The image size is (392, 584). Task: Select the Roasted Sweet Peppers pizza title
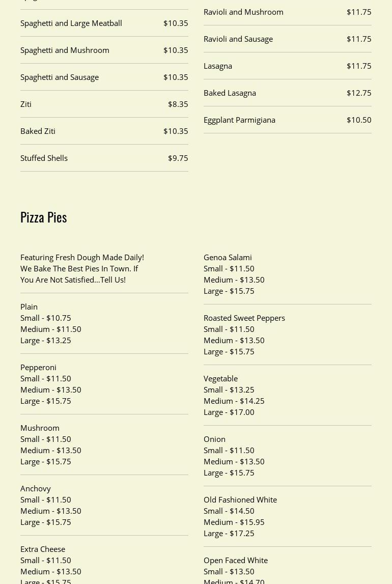click(244, 318)
